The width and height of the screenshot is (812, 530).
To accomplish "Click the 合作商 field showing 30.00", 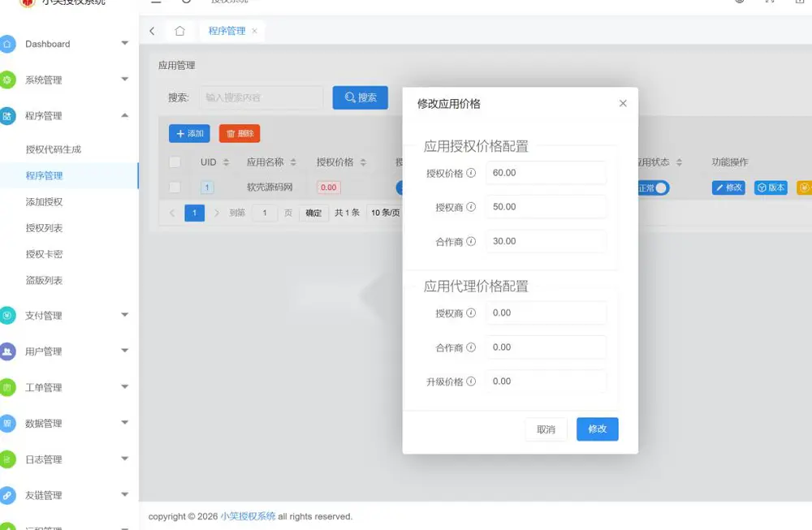I will pyautogui.click(x=546, y=241).
